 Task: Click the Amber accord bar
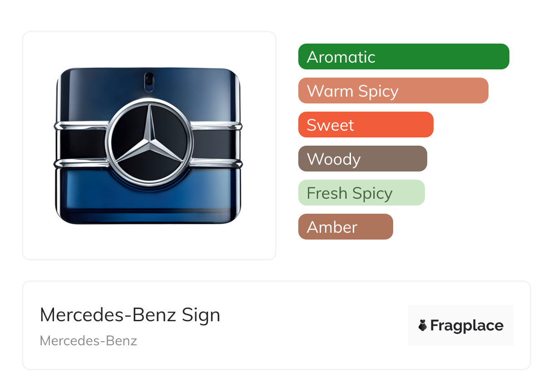345,227
